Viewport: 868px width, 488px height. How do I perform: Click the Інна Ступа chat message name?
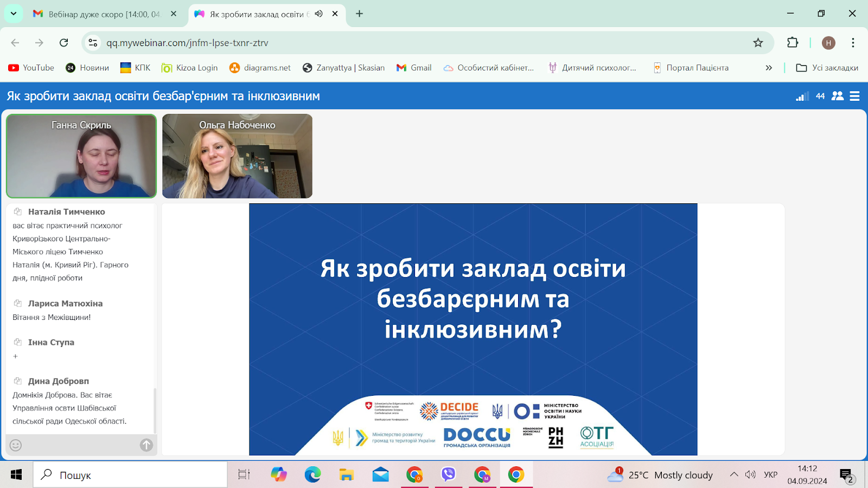51,343
